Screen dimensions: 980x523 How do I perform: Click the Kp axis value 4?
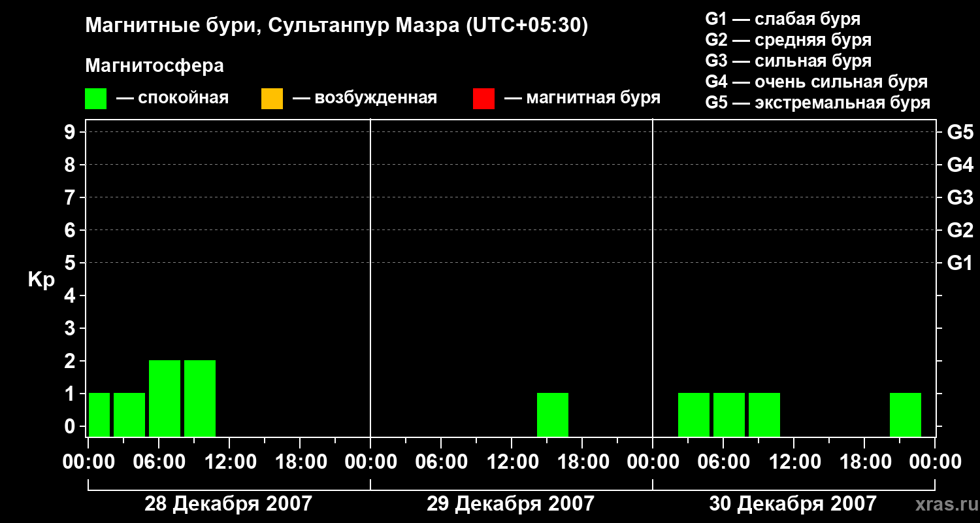pyautogui.click(x=71, y=295)
